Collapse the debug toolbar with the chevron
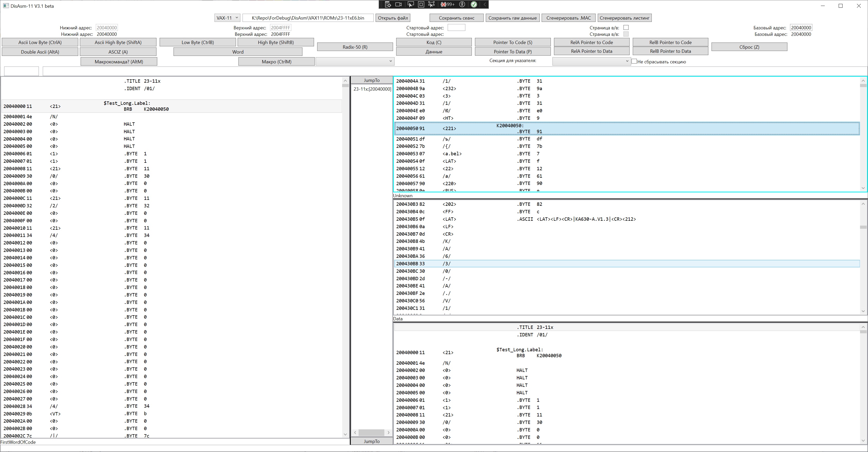Screen dimensions: 868x452 (484, 4)
